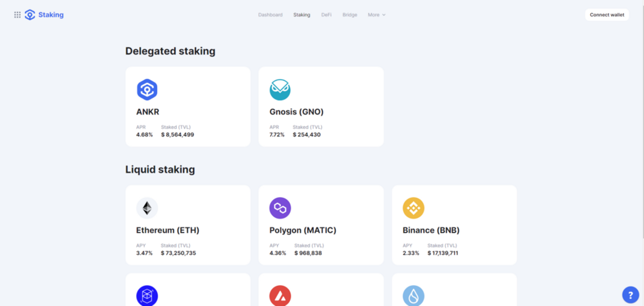The height and width of the screenshot is (306, 644).
Task: Click the ANKR APR value 4.68%
Action: click(x=144, y=134)
